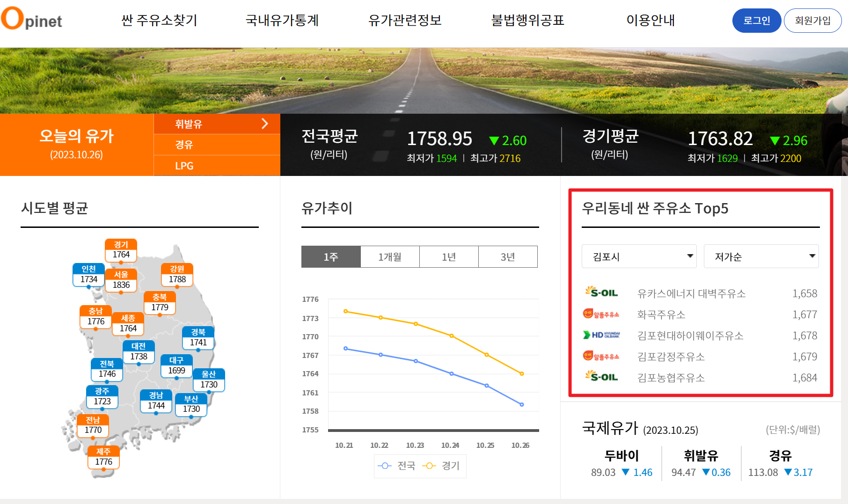Viewport: 848px width, 504px height.
Task: Click the 회원가입 button
Action: [813, 21]
